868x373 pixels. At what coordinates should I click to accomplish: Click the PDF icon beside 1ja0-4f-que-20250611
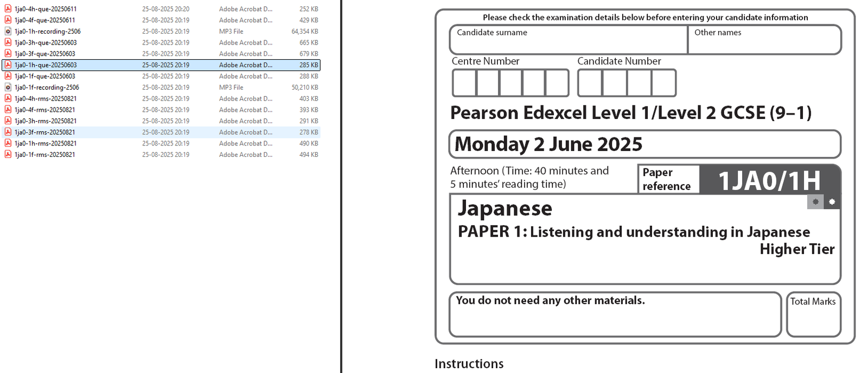point(8,20)
